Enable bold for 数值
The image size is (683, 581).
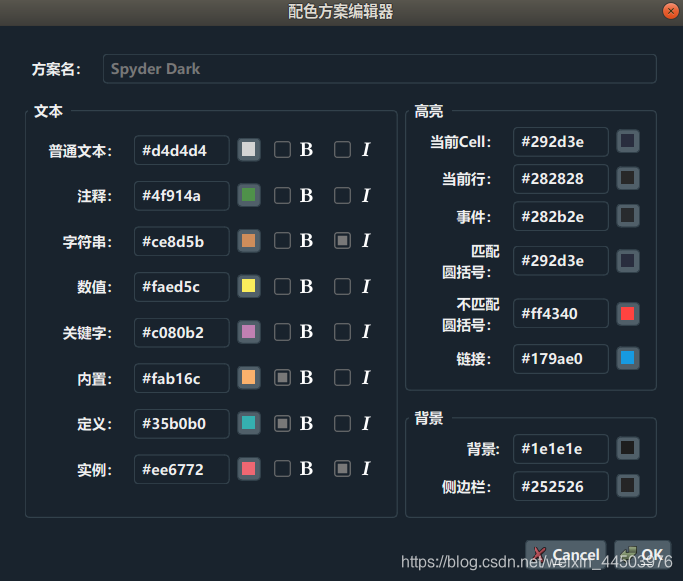(x=282, y=286)
